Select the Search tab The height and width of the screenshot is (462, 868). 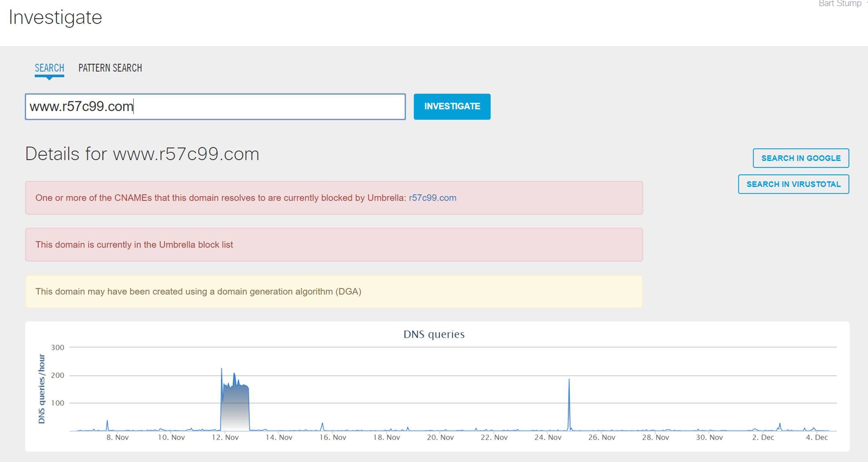tap(49, 68)
